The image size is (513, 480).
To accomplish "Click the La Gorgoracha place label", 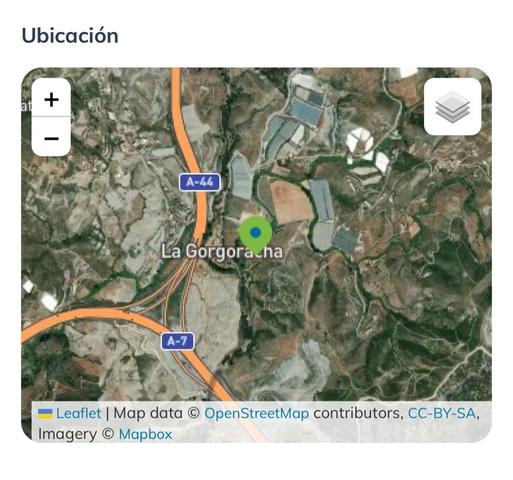I will point(222,252).
